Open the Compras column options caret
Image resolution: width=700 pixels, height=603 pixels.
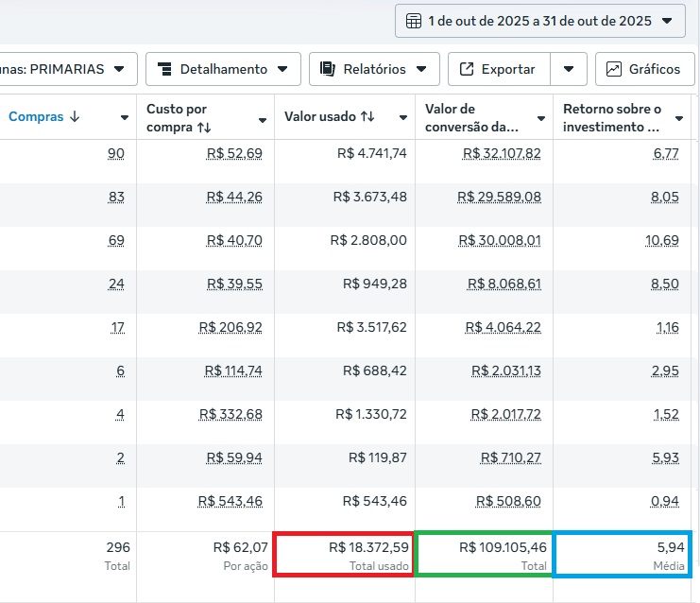(124, 118)
